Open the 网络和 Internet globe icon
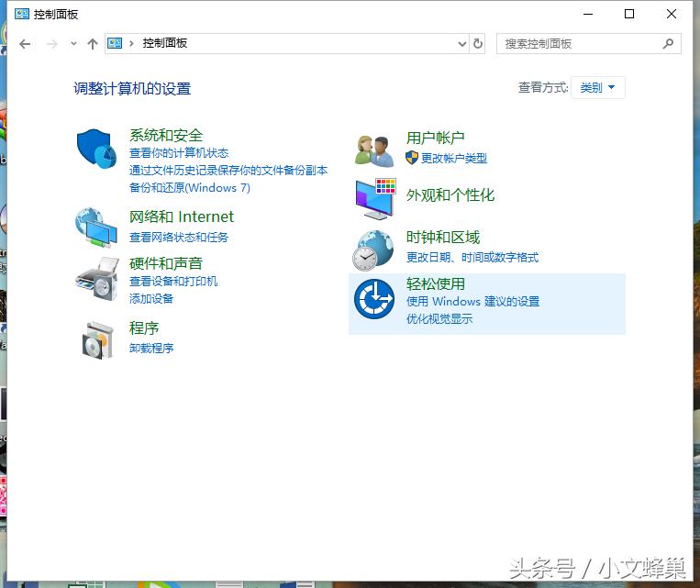700x588 pixels. (x=96, y=227)
